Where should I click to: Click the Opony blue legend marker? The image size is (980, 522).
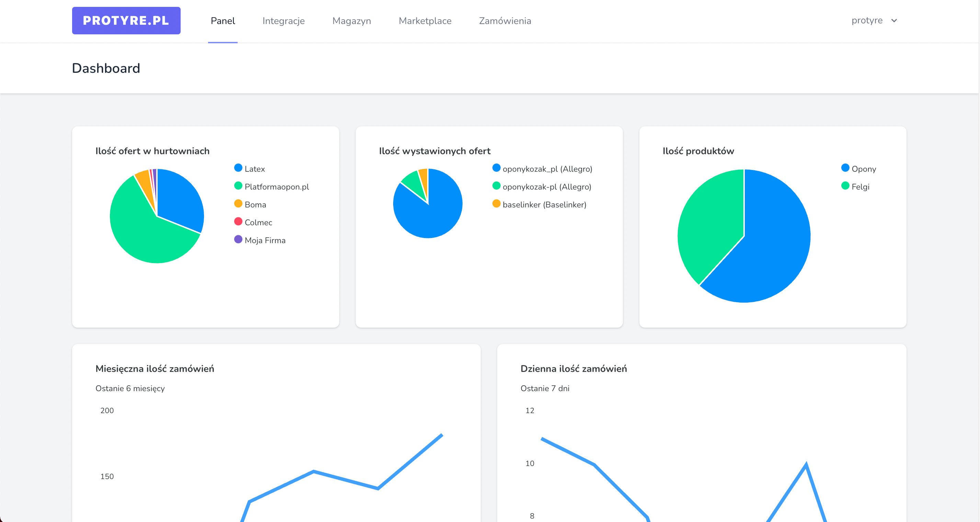click(845, 168)
